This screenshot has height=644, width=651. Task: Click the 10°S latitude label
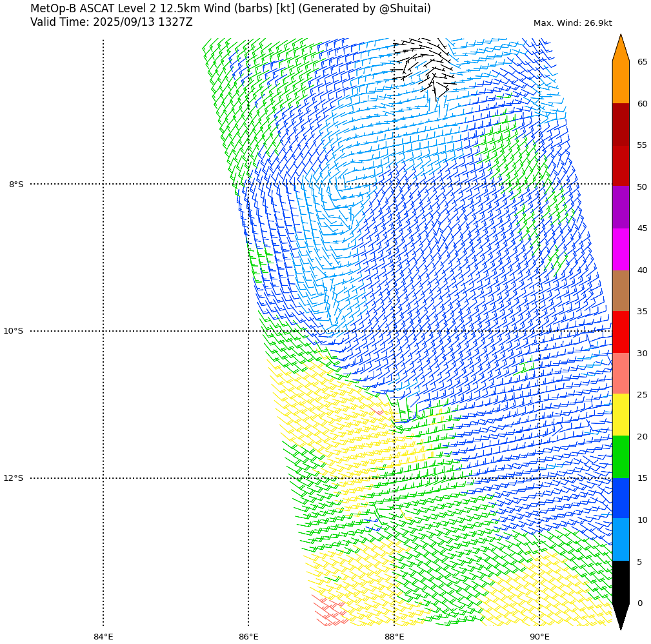[x=14, y=331]
